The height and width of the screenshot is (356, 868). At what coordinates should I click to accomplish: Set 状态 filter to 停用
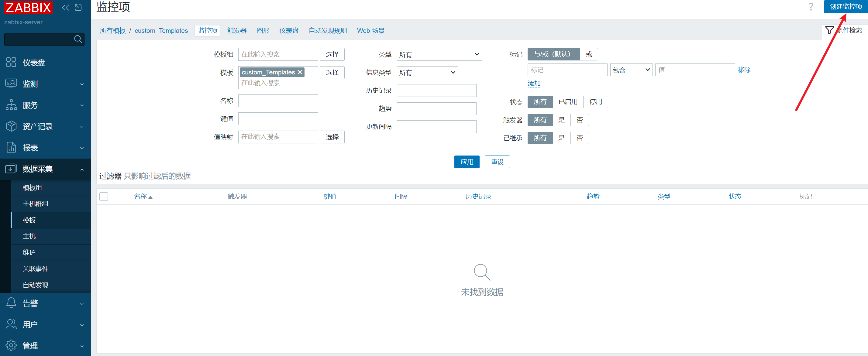[595, 101]
